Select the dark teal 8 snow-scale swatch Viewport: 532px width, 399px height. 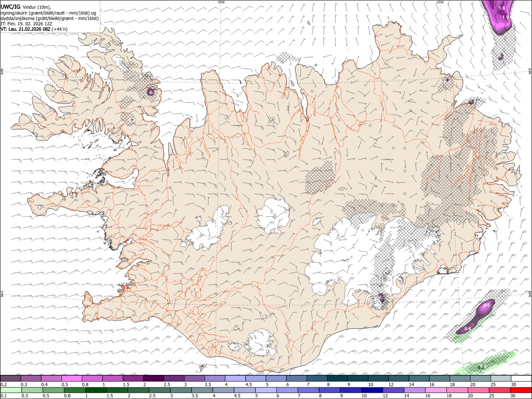click(x=337, y=379)
